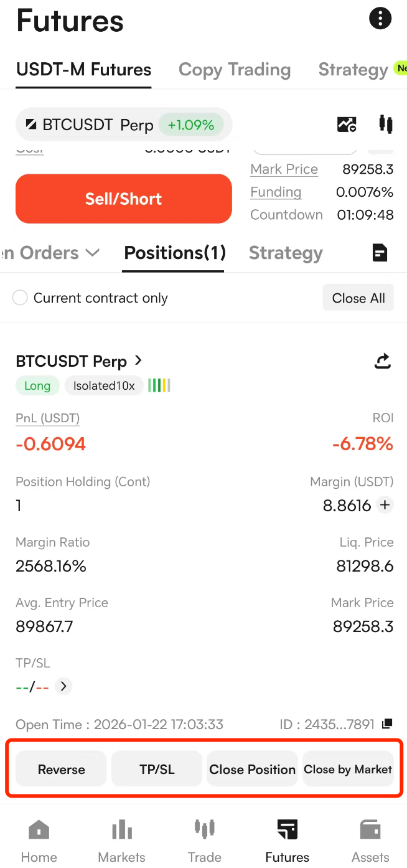Share the BTCUSDT position

point(383,361)
